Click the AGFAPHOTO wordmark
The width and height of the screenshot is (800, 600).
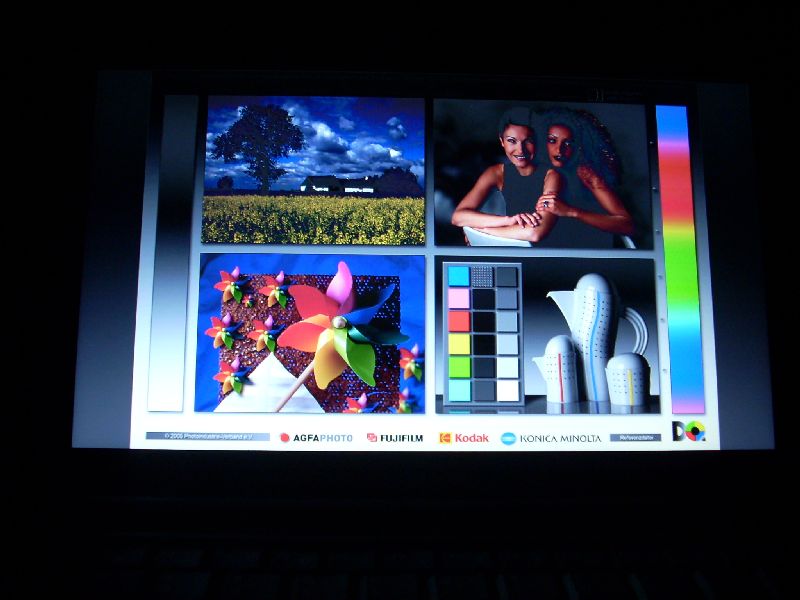pyautogui.click(x=322, y=438)
